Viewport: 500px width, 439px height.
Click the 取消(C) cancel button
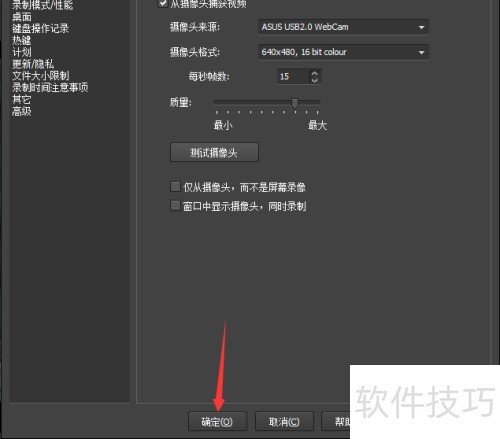[284, 421]
